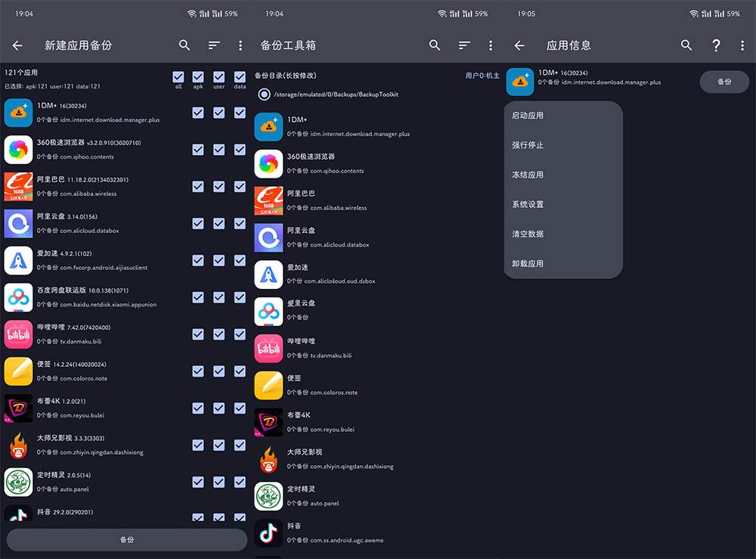Viewport: 756px width, 559px height.
Task: Open sort options in 新建应用备份 header
Action: click(x=214, y=45)
